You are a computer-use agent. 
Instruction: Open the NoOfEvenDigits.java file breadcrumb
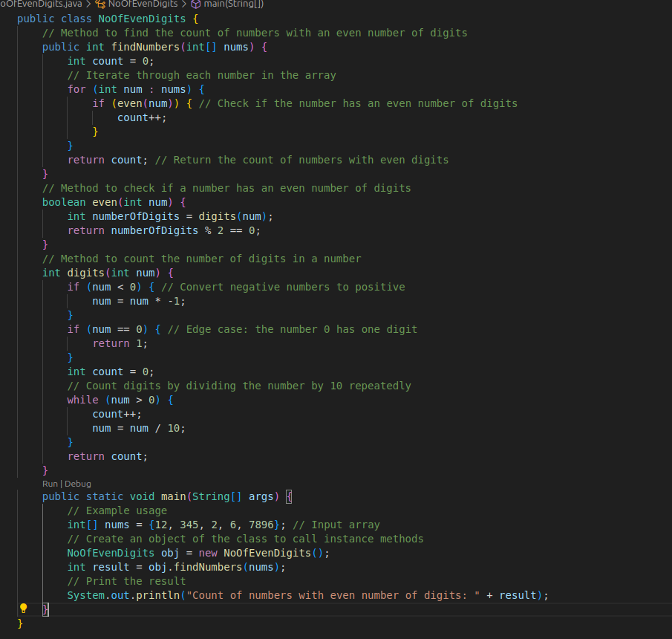tap(42, 4)
